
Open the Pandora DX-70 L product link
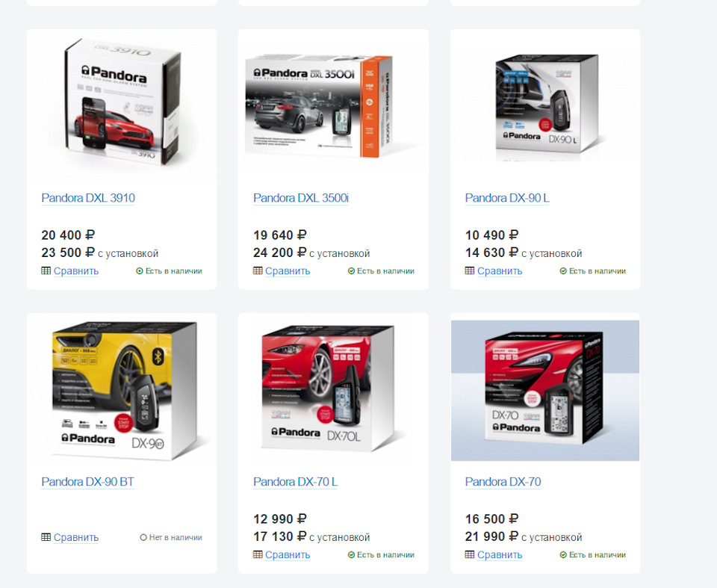296,482
